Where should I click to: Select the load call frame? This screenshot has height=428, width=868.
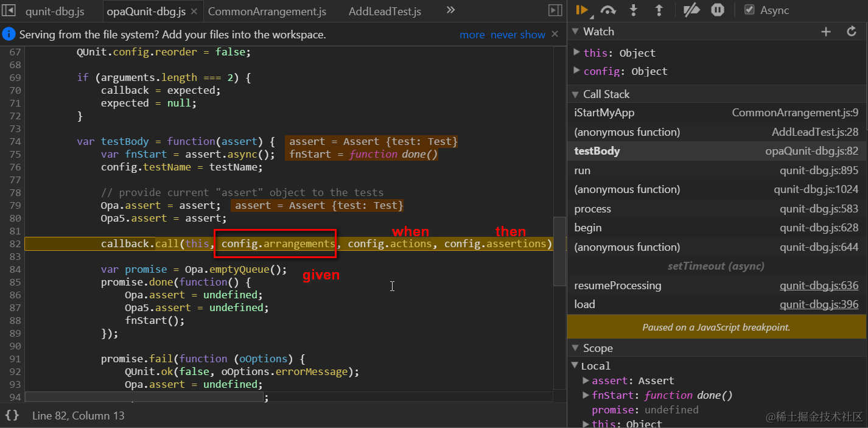point(717,304)
